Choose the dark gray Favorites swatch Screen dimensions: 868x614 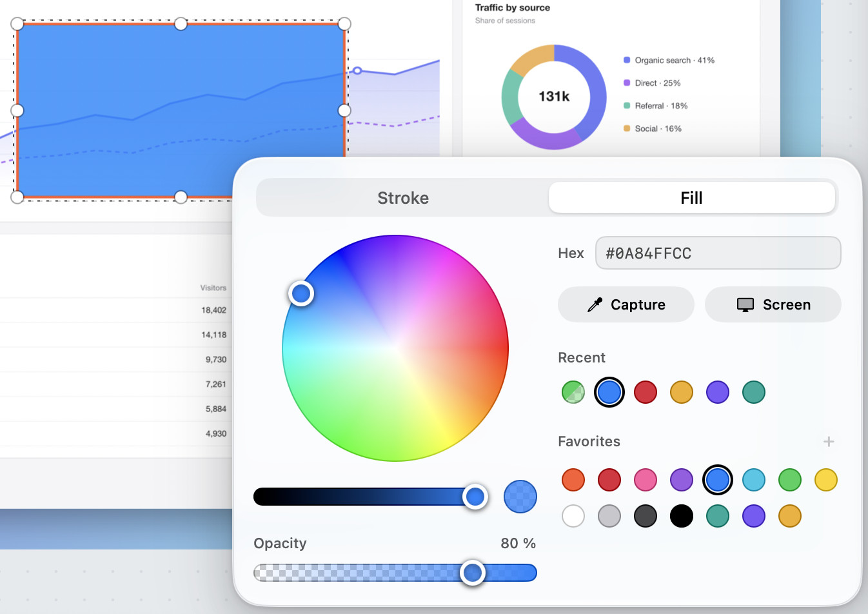646,516
